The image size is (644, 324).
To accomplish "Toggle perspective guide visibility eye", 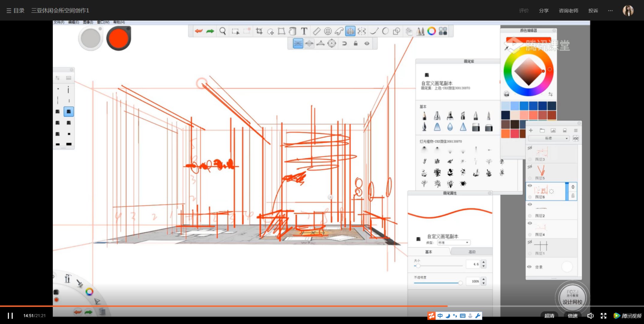I will [x=367, y=43].
